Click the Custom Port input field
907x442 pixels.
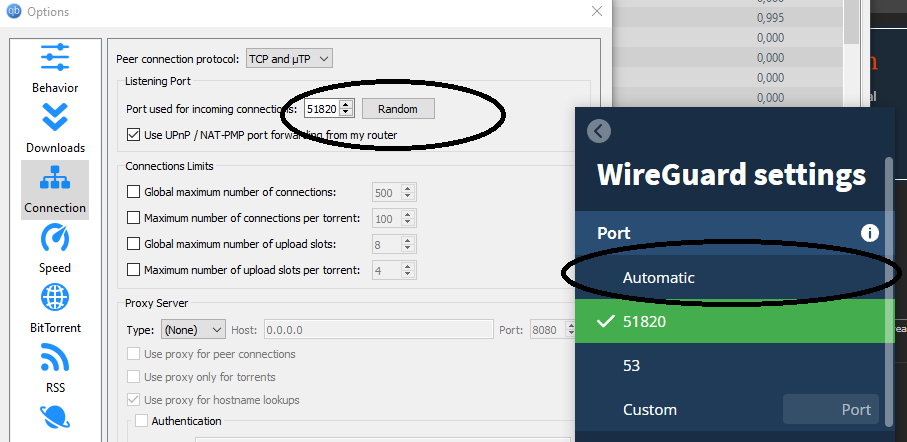point(831,410)
